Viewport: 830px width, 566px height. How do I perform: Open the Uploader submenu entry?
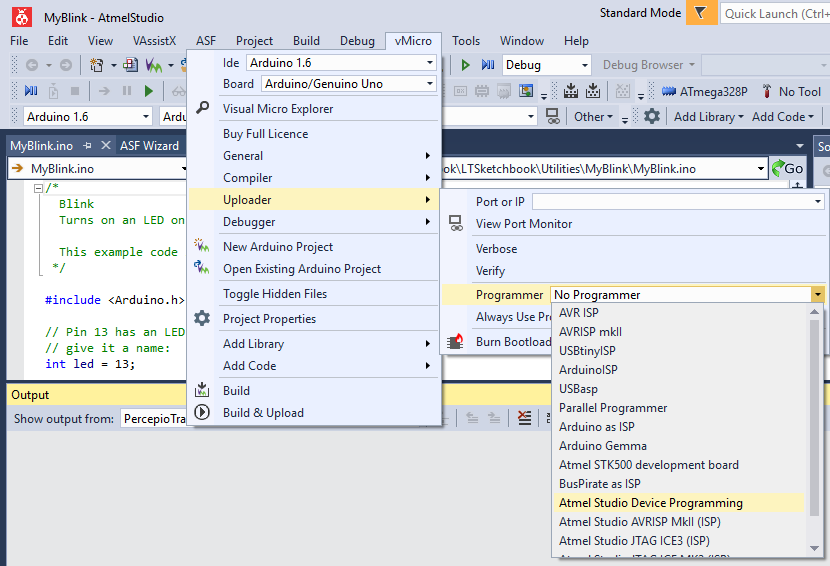pyautogui.click(x=314, y=200)
